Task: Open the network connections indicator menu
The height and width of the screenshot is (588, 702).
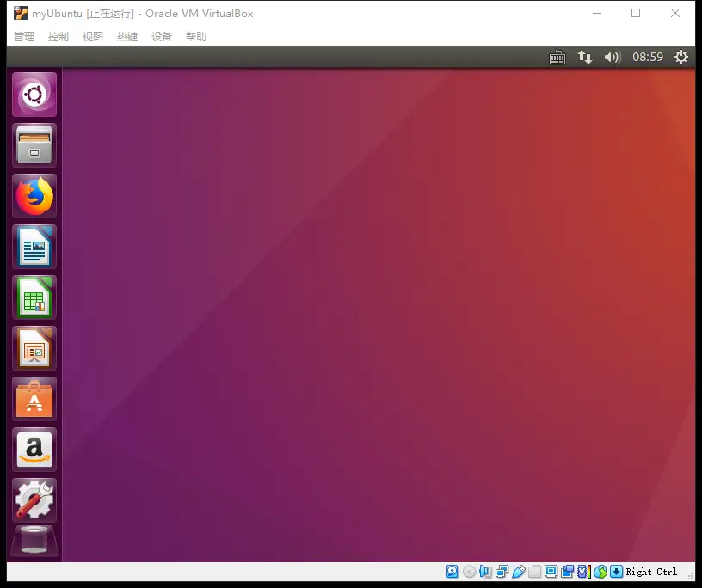Action: [x=585, y=57]
